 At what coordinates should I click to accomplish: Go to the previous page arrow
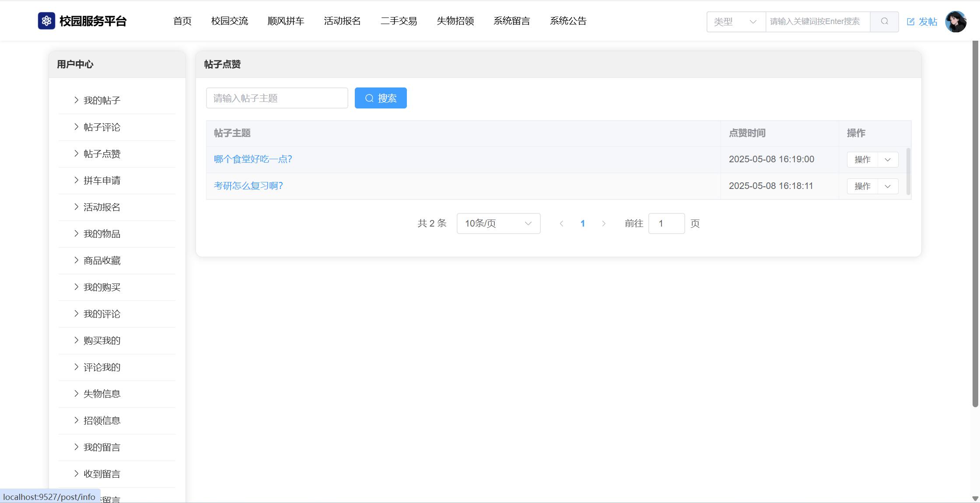[x=561, y=224]
